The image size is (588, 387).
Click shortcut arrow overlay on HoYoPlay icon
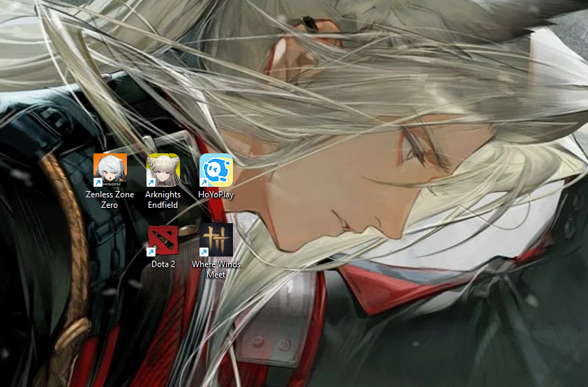204,182
